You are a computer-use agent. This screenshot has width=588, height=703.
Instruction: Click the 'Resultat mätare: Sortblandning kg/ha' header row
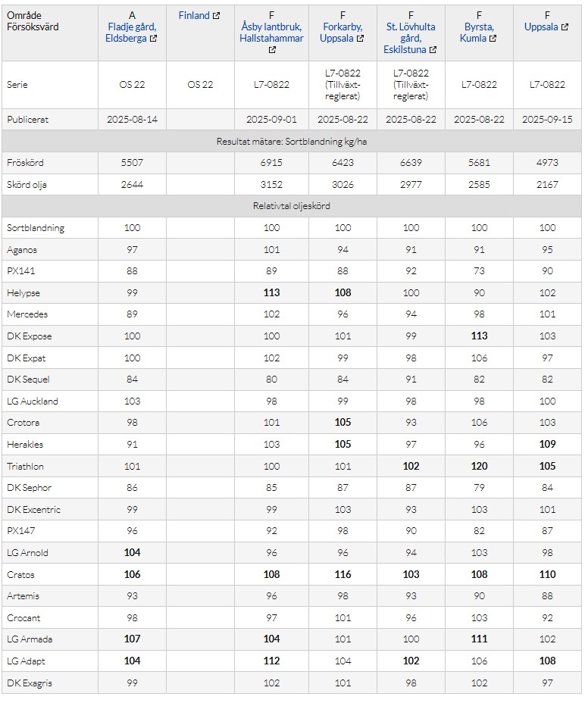[x=292, y=141]
